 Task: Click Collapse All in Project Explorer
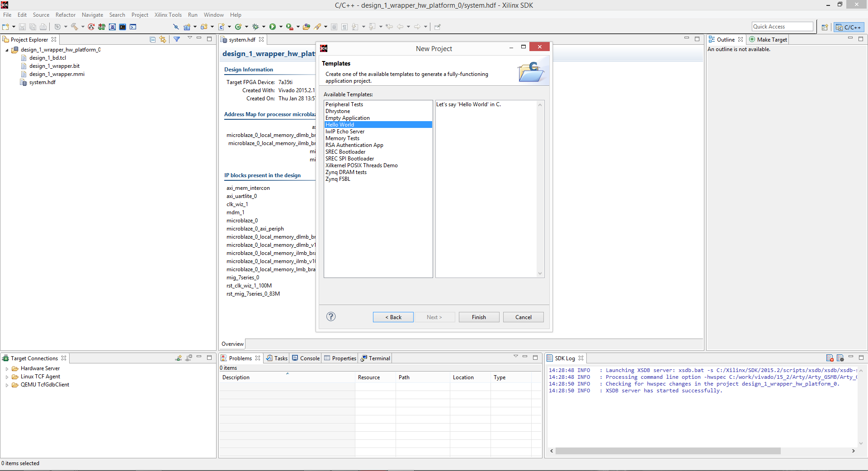152,39
